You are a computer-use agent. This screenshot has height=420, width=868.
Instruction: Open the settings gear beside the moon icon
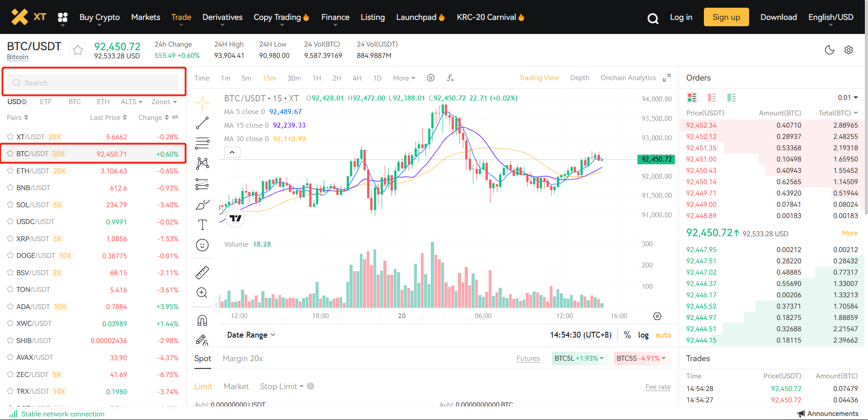point(849,50)
